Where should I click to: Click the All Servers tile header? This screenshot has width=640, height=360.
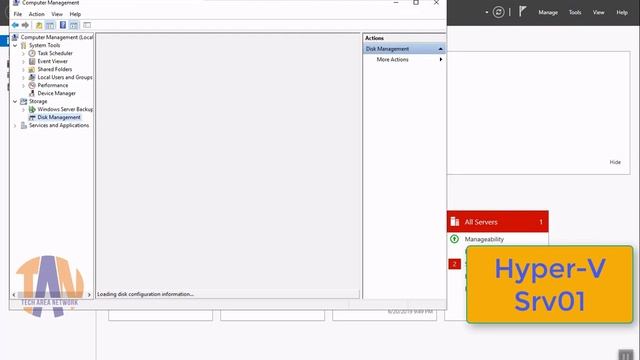click(498, 222)
